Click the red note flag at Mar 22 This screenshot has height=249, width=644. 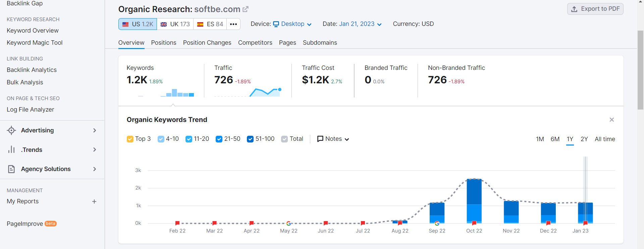pos(215,223)
